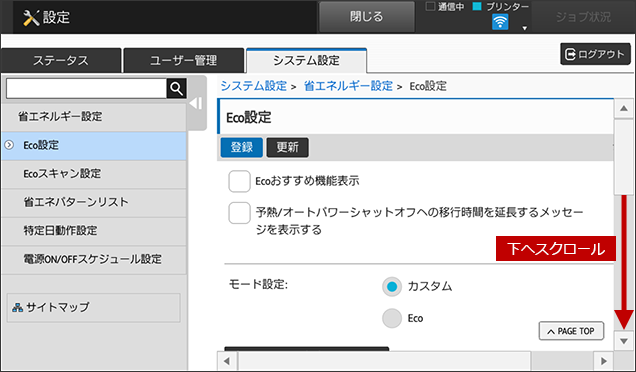Open Ecoスキャン設定 sidebar item
The height and width of the screenshot is (372, 636).
tap(94, 174)
